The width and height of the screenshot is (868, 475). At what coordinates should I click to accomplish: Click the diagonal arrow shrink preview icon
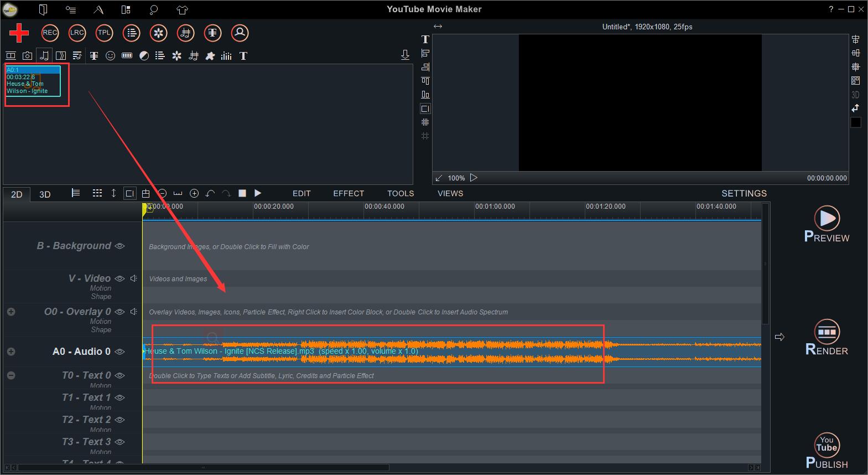pyautogui.click(x=439, y=178)
